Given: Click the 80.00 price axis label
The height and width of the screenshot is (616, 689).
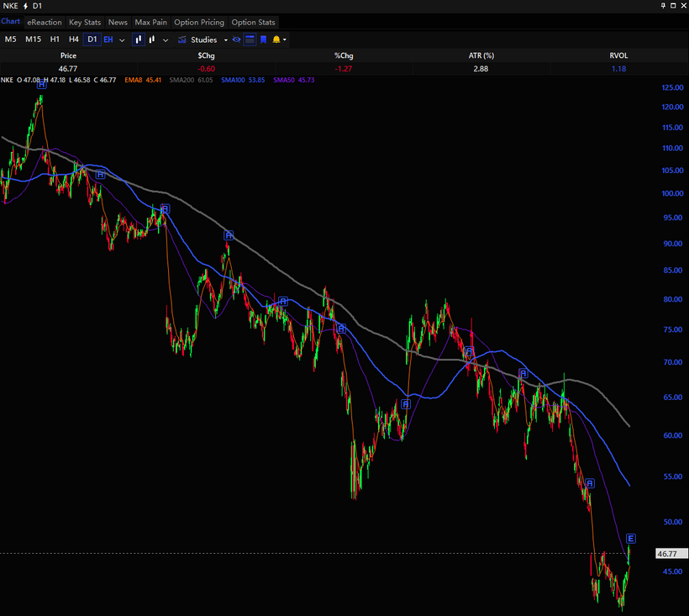Looking at the screenshot, I should click(x=673, y=299).
